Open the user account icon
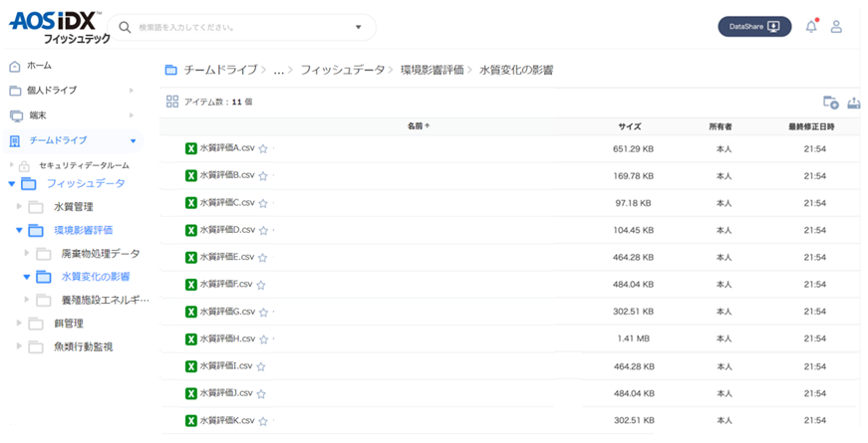 click(x=836, y=26)
